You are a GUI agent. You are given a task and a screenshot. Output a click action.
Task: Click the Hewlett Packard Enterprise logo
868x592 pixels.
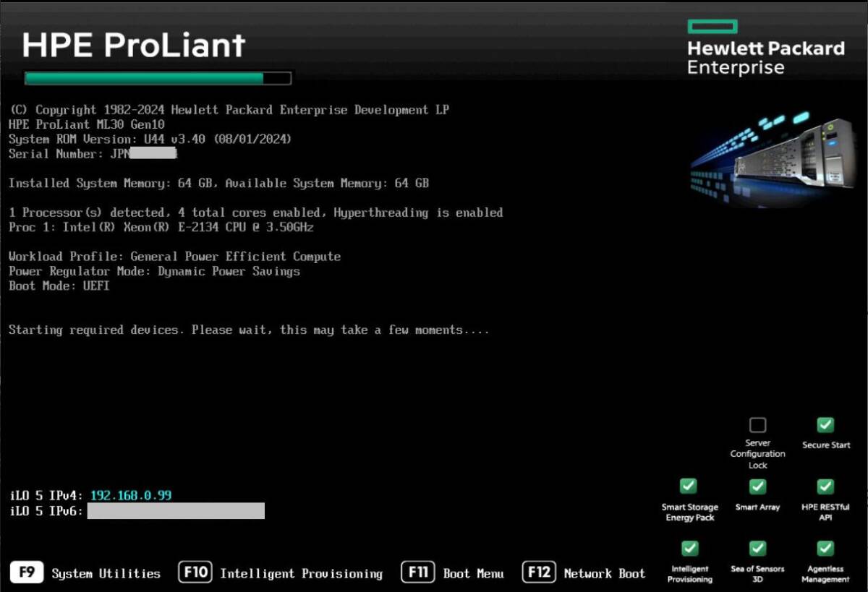click(x=765, y=48)
